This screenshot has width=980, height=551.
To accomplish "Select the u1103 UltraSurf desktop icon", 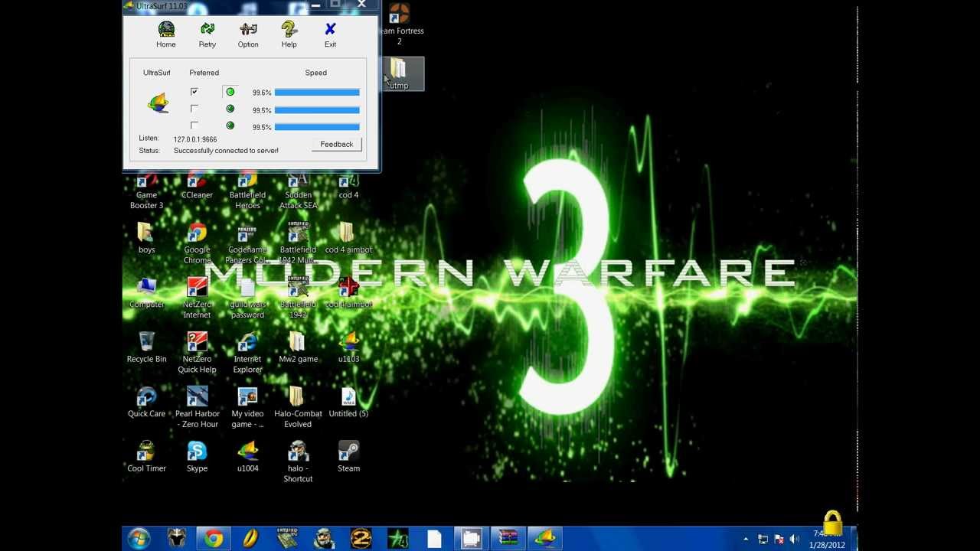I will (x=348, y=347).
